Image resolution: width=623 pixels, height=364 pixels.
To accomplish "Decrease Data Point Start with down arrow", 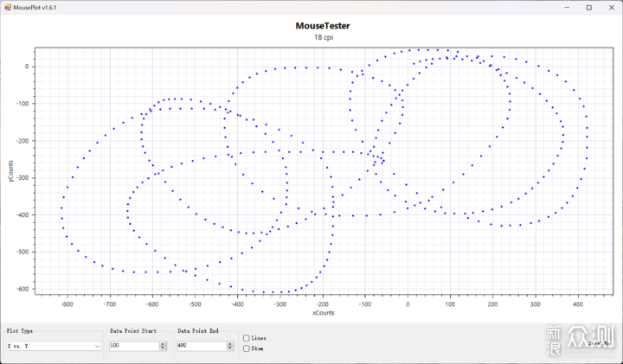I will pyautogui.click(x=163, y=348).
